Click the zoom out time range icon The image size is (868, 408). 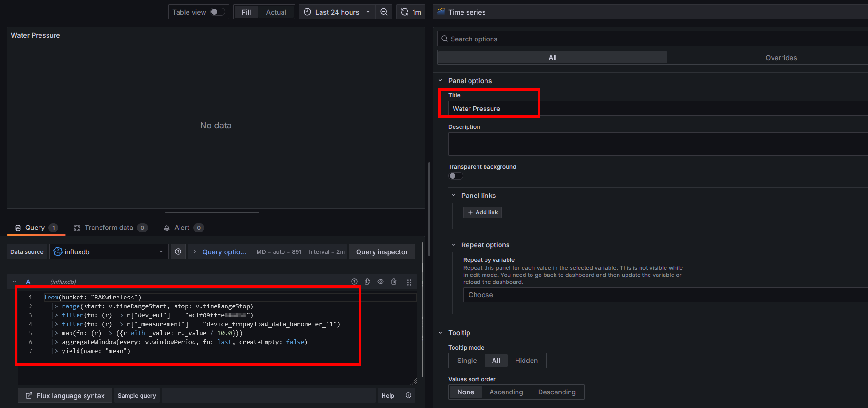click(384, 12)
